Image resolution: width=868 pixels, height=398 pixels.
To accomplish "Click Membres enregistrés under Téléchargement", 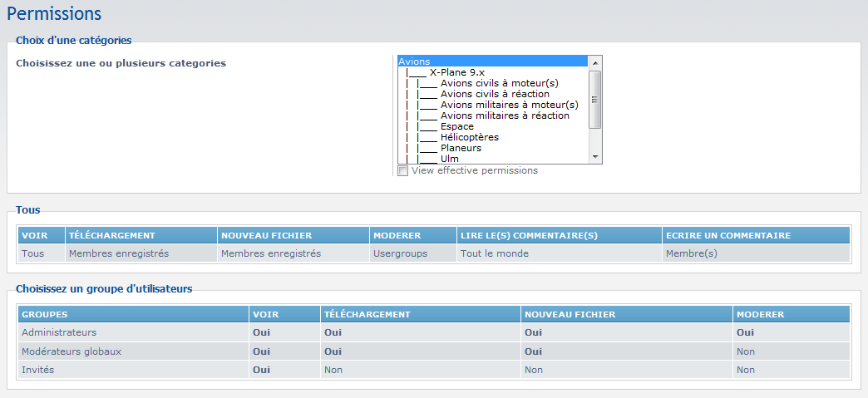I will point(118,253).
